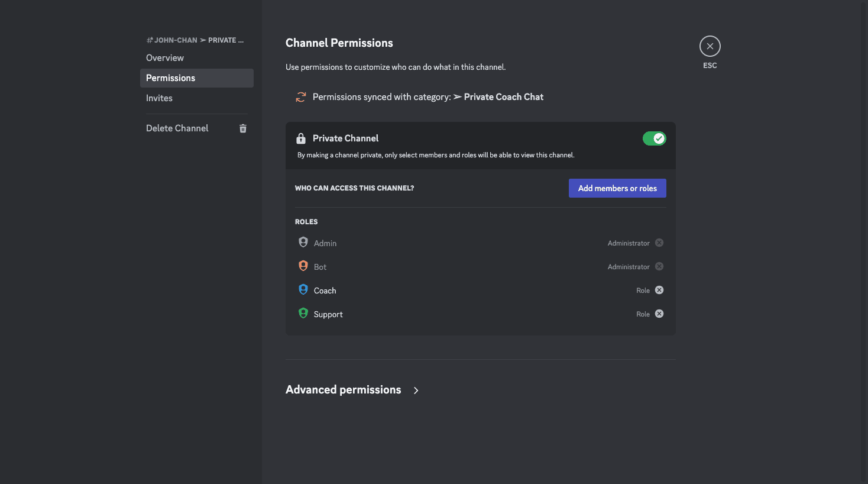This screenshot has width=868, height=484.
Task: Click the blue Coach role shield icon
Action: tap(303, 289)
